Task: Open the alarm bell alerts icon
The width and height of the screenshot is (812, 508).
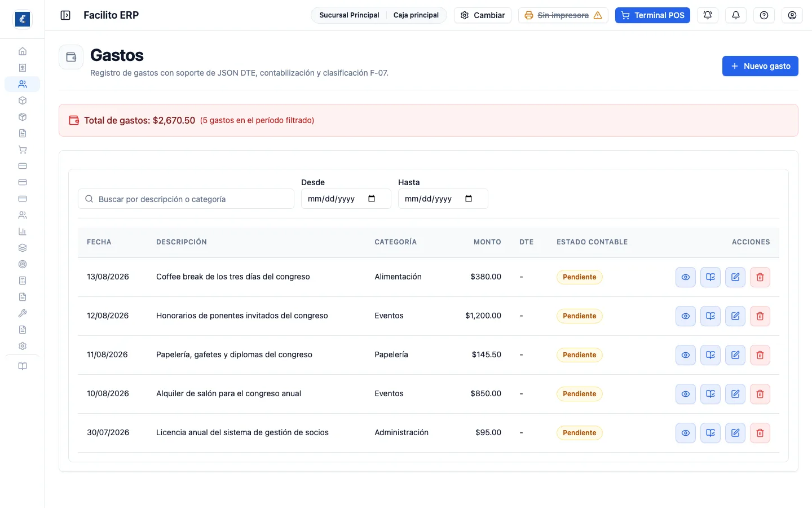Action: tap(708, 15)
